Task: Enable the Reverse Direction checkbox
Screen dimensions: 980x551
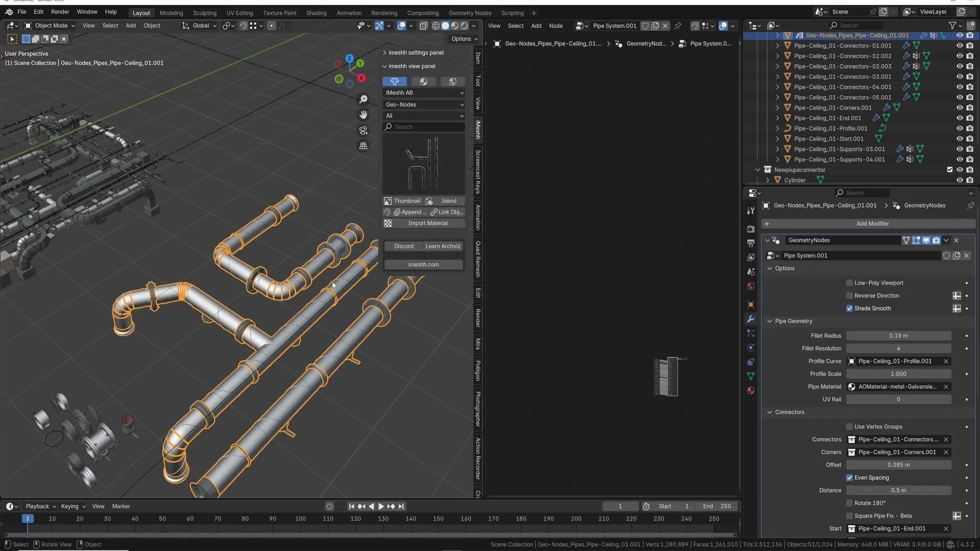Action: point(849,296)
